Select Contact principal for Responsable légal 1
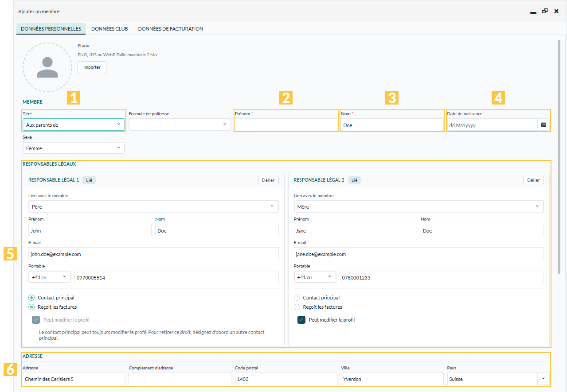 click(31, 298)
